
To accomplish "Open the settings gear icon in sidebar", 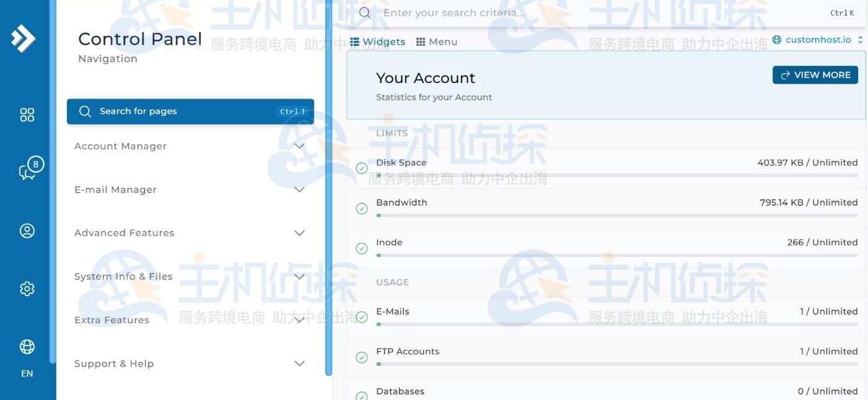I will pyautogui.click(x=27, y=289).
